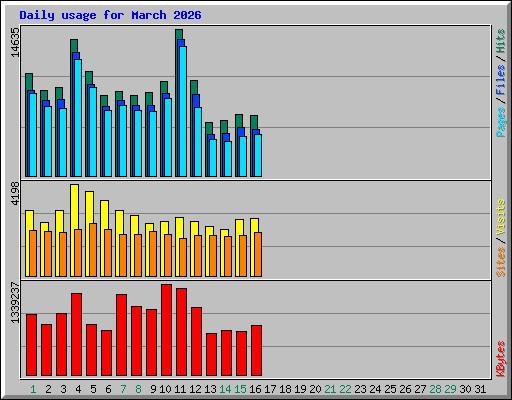Click the 'Visits' legend label

pos(501,217)
